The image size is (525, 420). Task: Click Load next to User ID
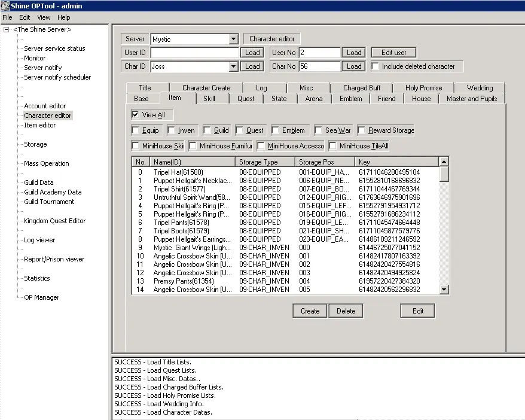point(252,53)
